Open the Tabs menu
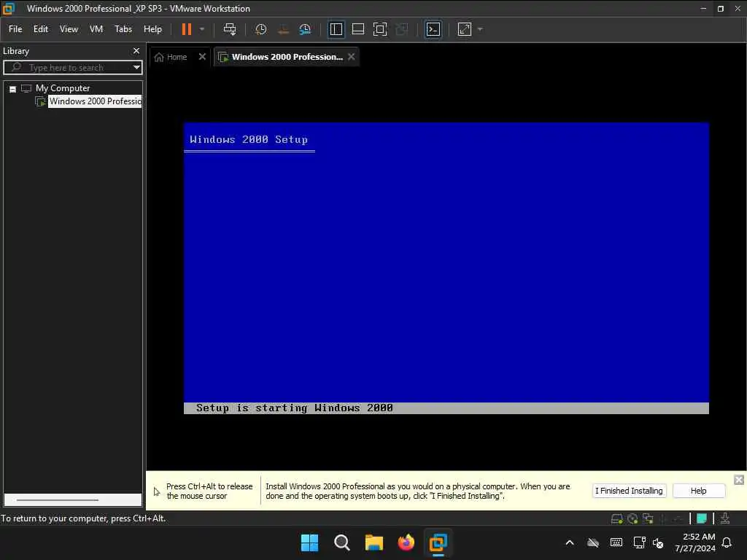The image size is (747, 560). click(x=123, y=29)
